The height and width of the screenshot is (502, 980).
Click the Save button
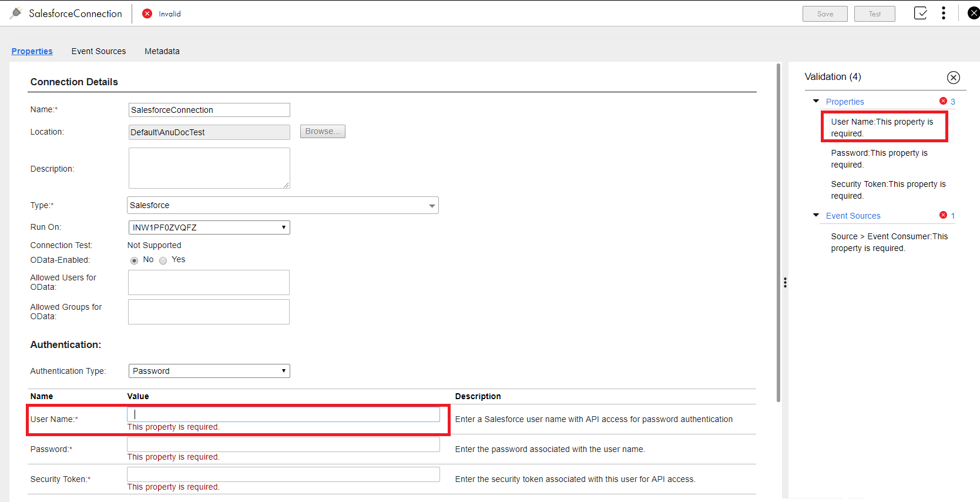825,14
